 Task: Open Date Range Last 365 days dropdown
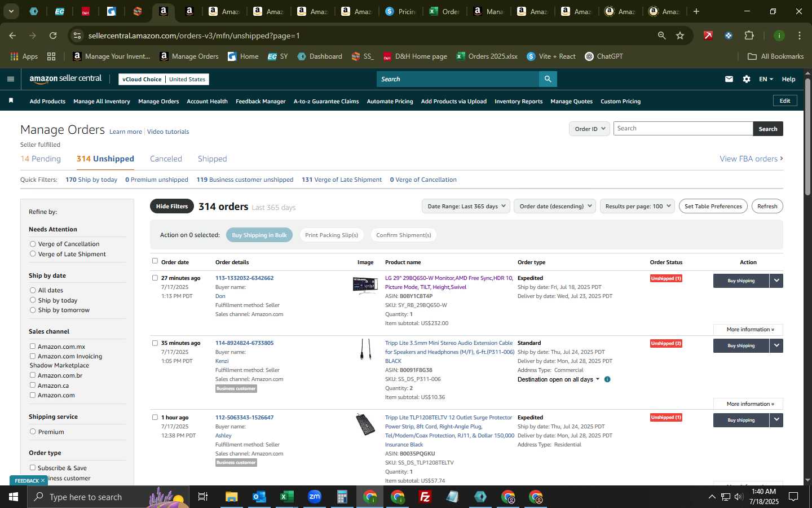[466, 206]
